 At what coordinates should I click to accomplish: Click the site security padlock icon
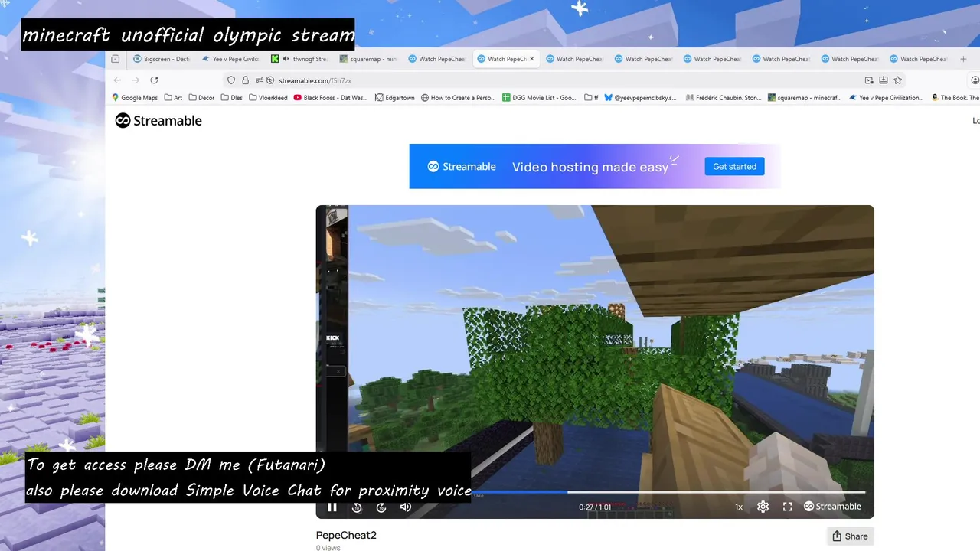[245, 80]
